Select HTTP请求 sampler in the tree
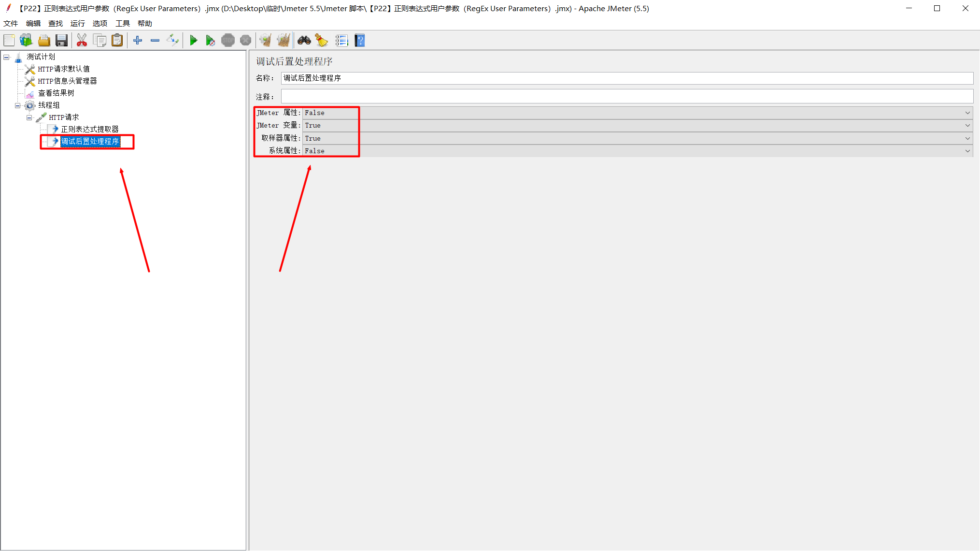The image size is (980, 551). (x=64, y=117)
